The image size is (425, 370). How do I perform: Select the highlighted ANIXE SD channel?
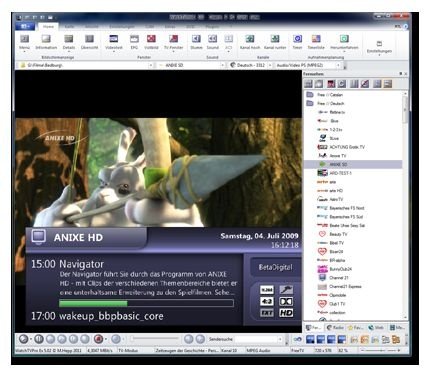tap(353, 164)
